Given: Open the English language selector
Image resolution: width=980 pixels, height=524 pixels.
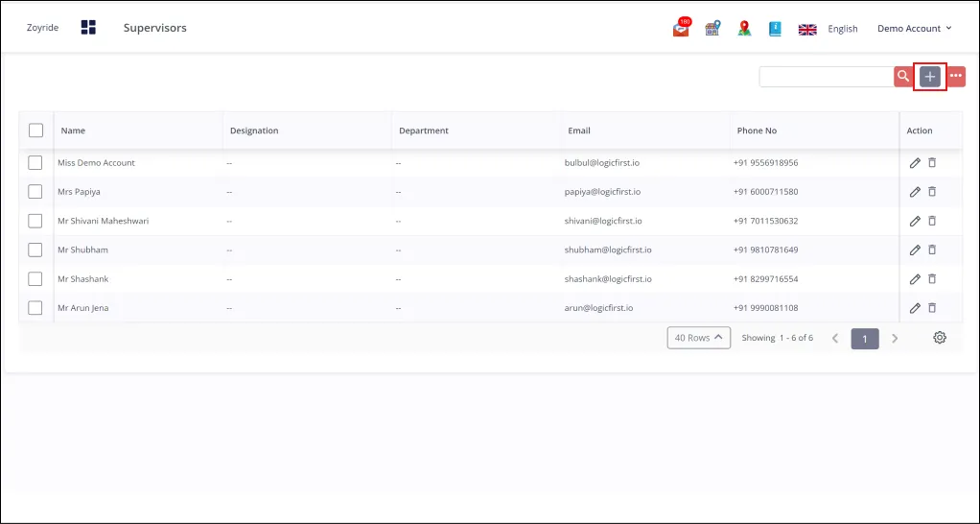Looking at the screenshot, I should pyautogui.click(x=843, y=29).
